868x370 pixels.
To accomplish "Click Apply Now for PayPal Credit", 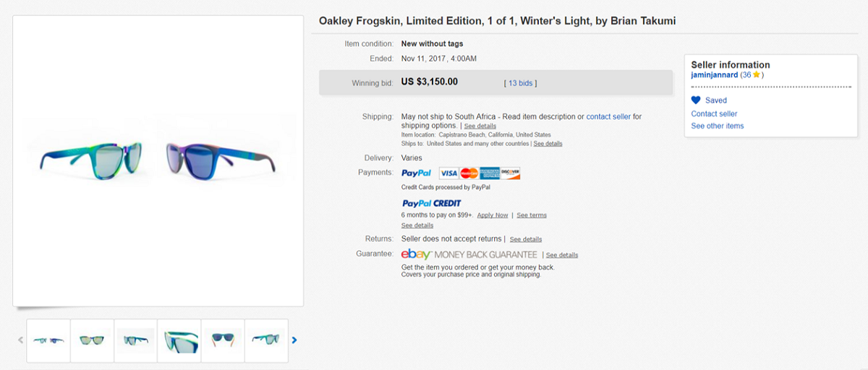I will (x=493, y=215).
